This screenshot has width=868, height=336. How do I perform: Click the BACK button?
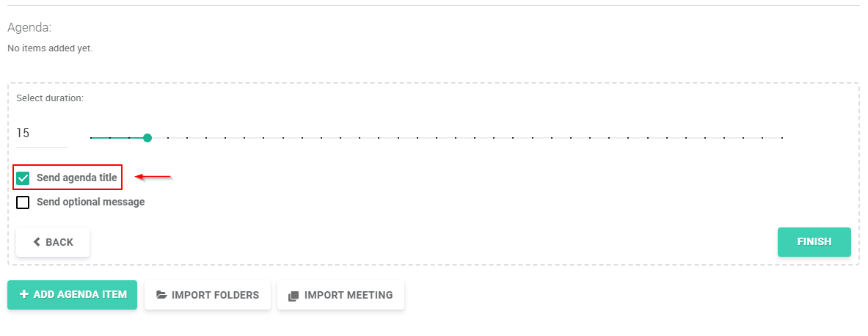click(53, 242)
